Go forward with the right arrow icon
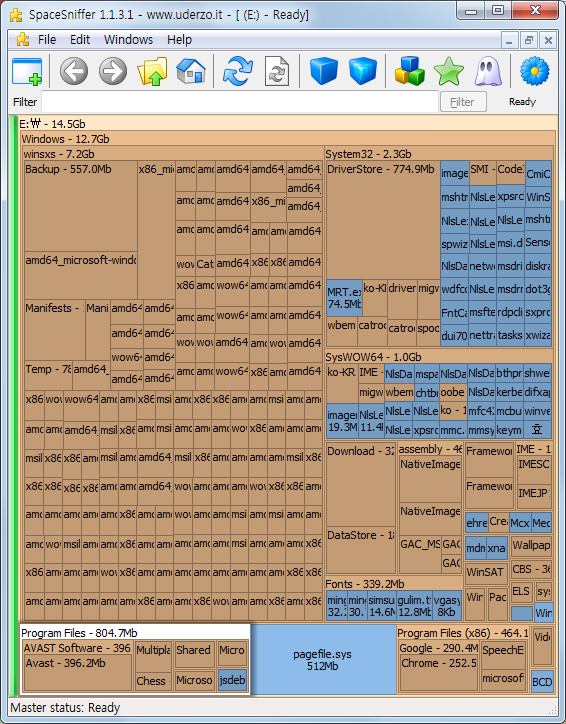The width and height of the screenshot is (566, 724). (113, 71)
